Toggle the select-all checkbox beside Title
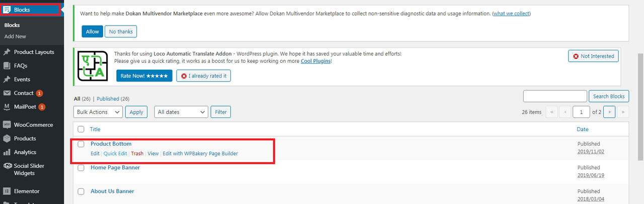This screenshot has width=644, height=204. (x=81, y=130)
